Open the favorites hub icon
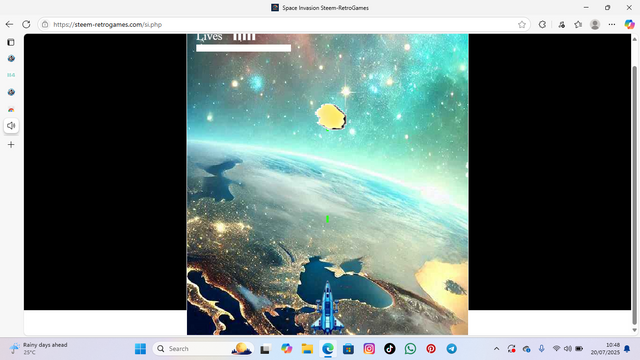The image size is (640, 360). (578, 24)
